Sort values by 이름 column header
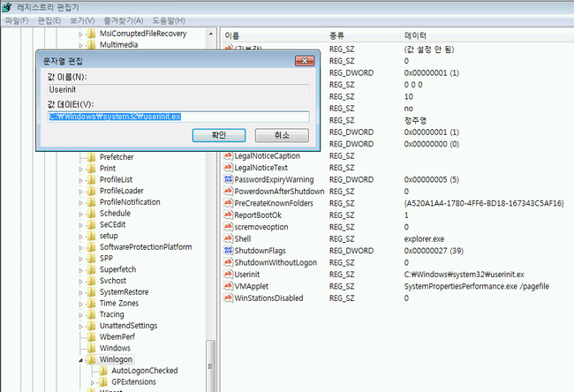Viewport: 574px width, 392px height. [x=273, y=35]
